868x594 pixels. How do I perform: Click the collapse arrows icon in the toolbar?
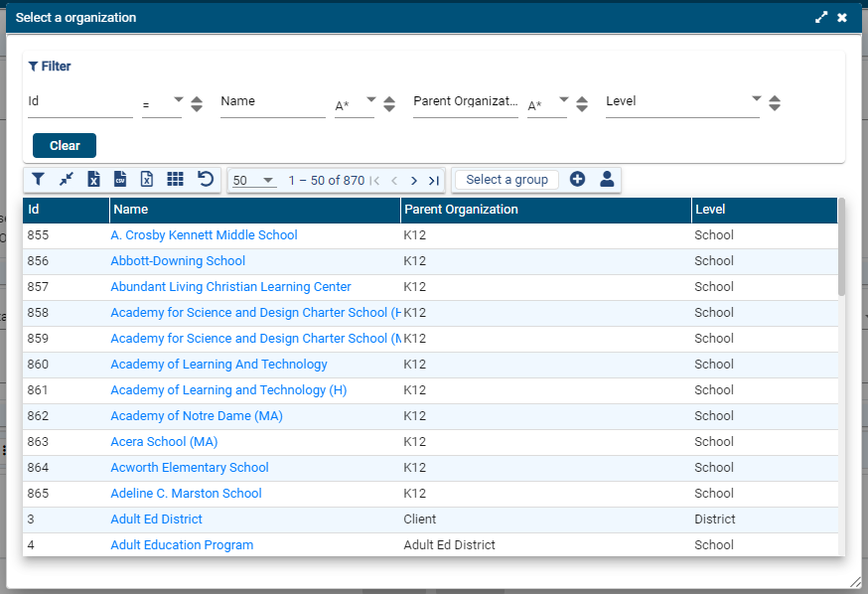coord(66,180)
